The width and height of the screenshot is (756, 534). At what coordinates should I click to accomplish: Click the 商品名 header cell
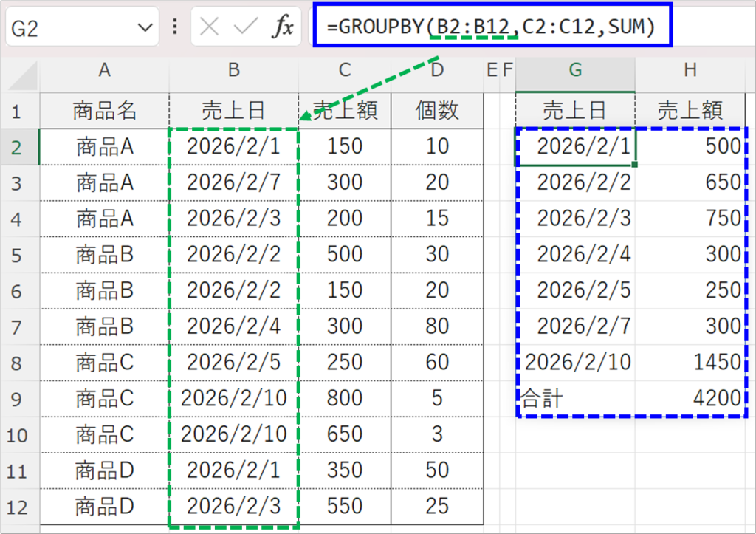click(x=104, y=112)
